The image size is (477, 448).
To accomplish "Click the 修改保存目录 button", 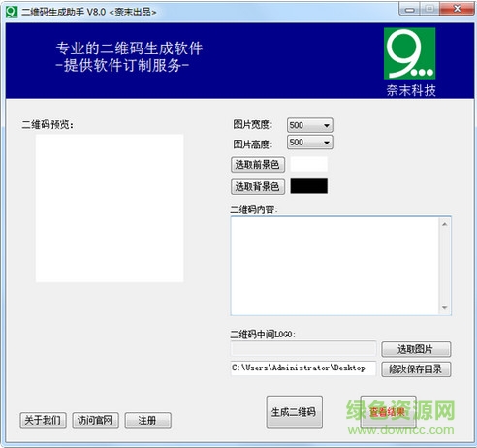I will [416, 369].
